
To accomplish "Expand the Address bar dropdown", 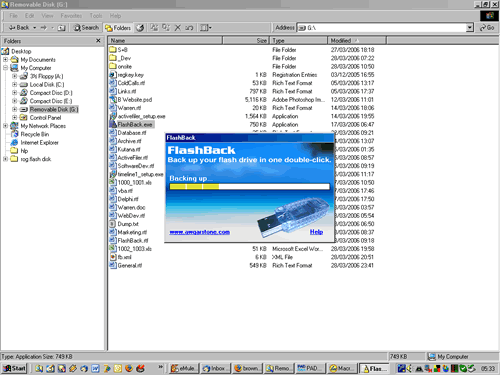I will pos(470,28).
